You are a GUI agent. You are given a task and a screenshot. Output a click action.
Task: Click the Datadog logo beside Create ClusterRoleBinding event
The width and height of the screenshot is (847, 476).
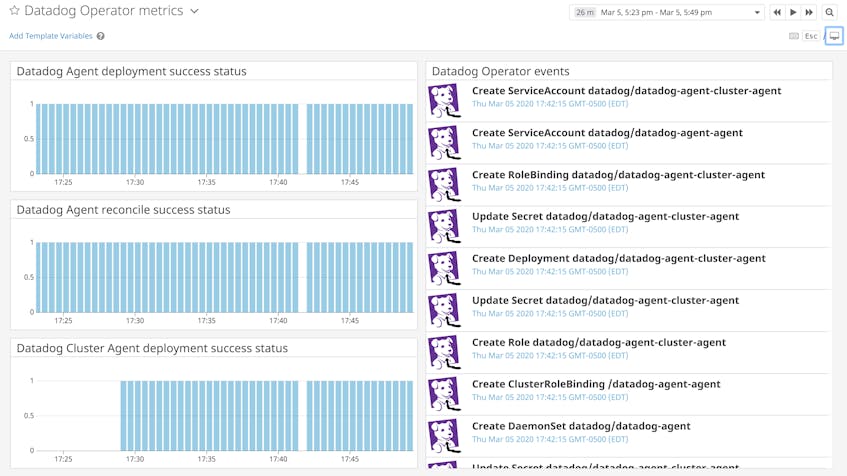coord(445,393)
